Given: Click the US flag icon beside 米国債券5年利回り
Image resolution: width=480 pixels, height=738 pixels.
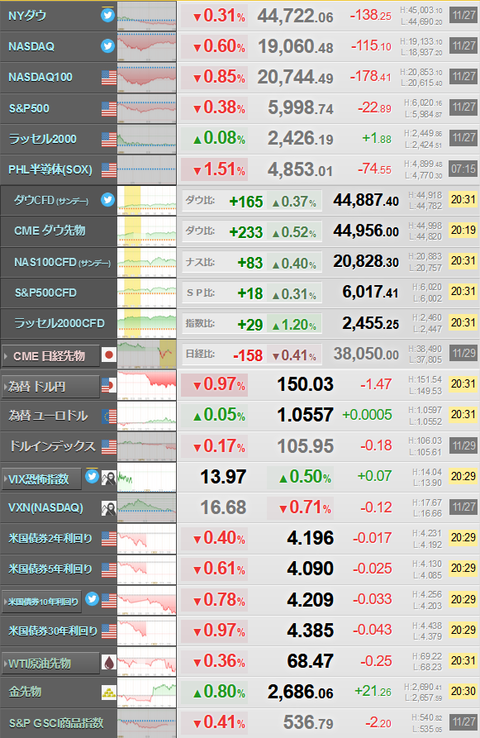Looking at the screenshot, I should pos(109,570).
